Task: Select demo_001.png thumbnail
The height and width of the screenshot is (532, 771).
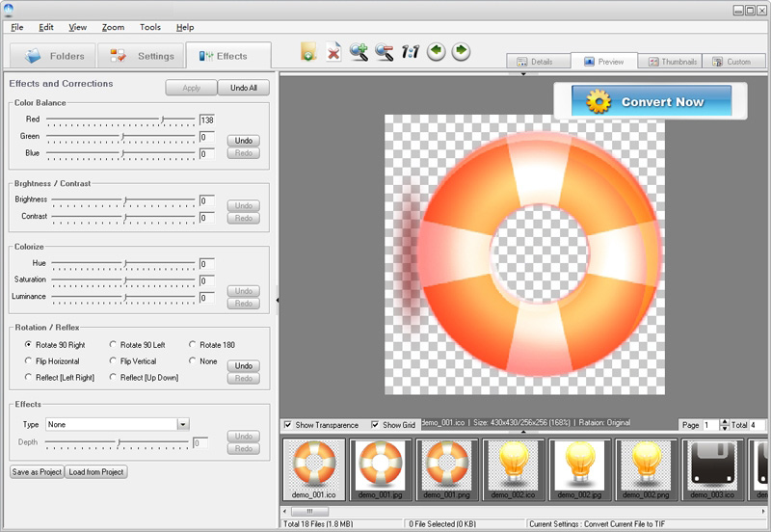Action: 446,469
